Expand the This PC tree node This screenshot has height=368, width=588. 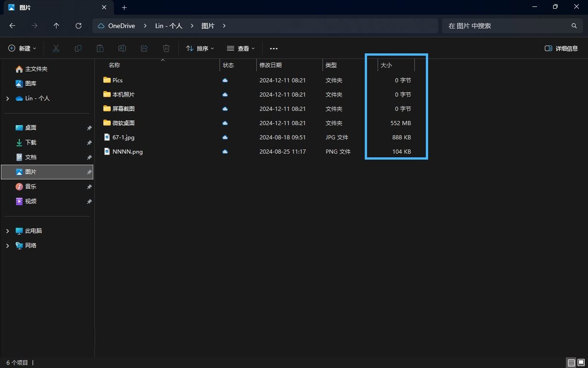(x=7, y=231)
